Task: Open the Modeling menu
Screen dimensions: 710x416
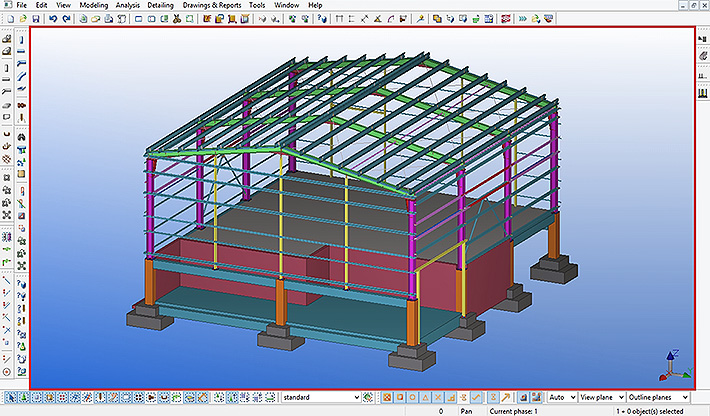Action: 93,5
